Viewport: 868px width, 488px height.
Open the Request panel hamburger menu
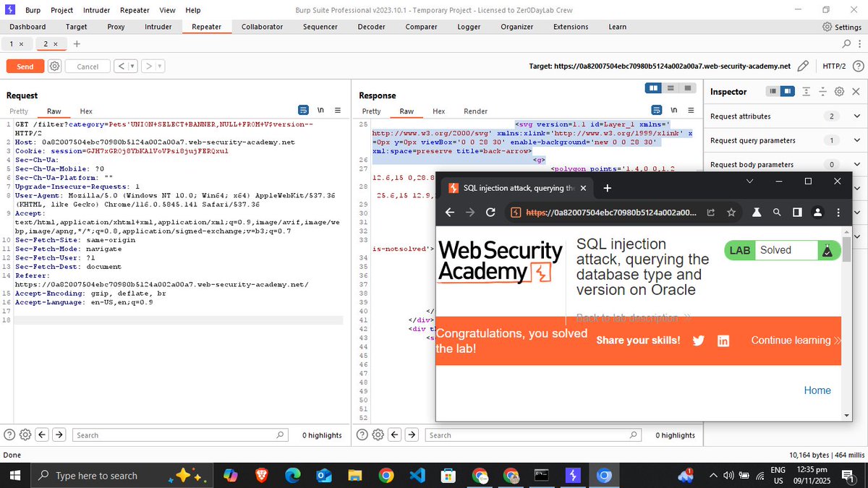tap(337, 111)
